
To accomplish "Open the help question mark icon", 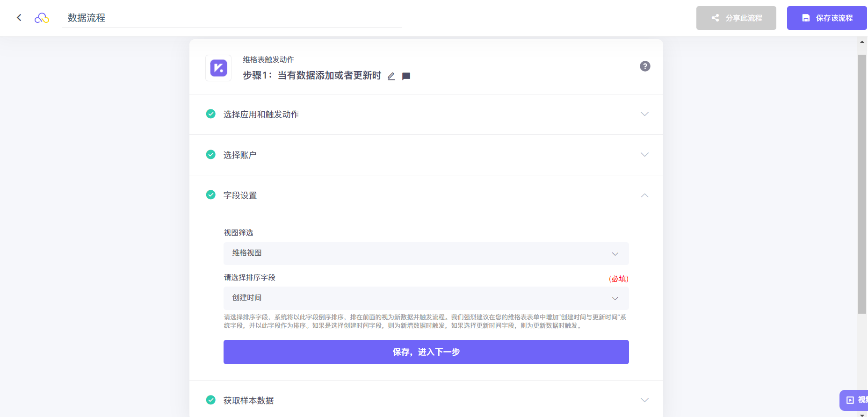I will 645,66.
